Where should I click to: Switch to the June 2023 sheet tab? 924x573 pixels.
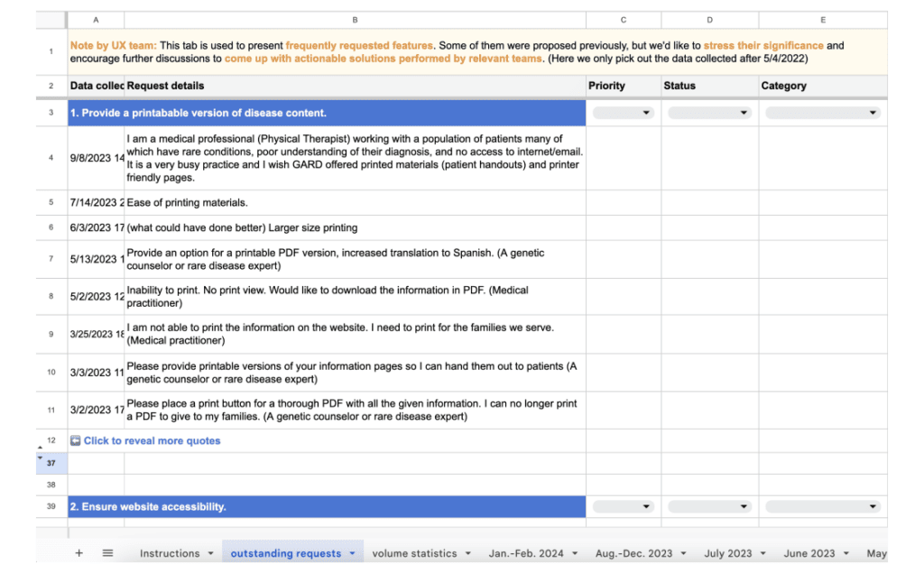809,553
